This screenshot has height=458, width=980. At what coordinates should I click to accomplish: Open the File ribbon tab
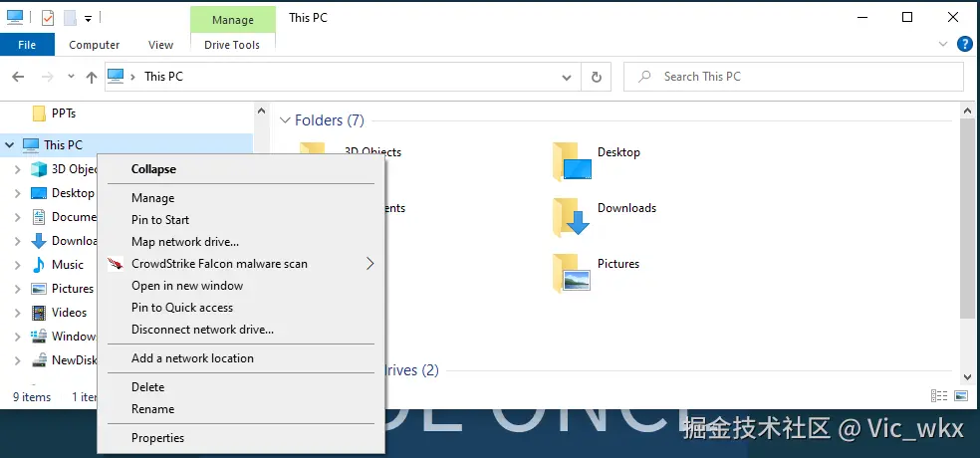point(27,45)
